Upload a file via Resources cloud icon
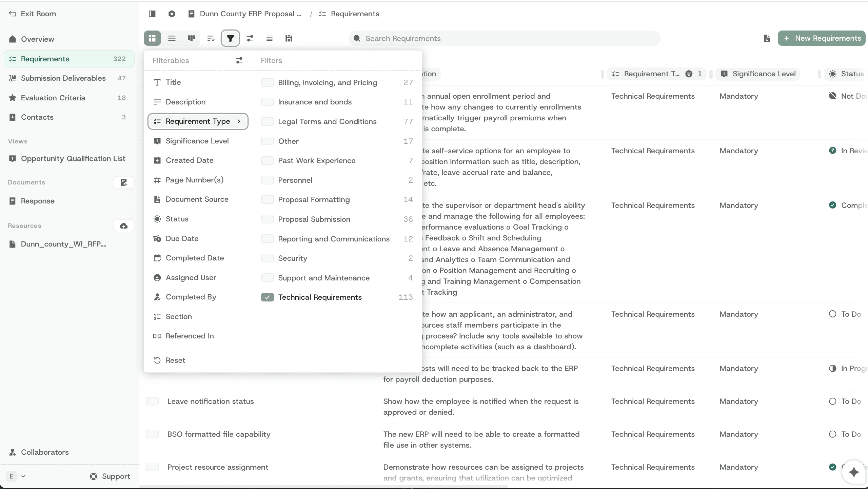 [x=123, y=226]
